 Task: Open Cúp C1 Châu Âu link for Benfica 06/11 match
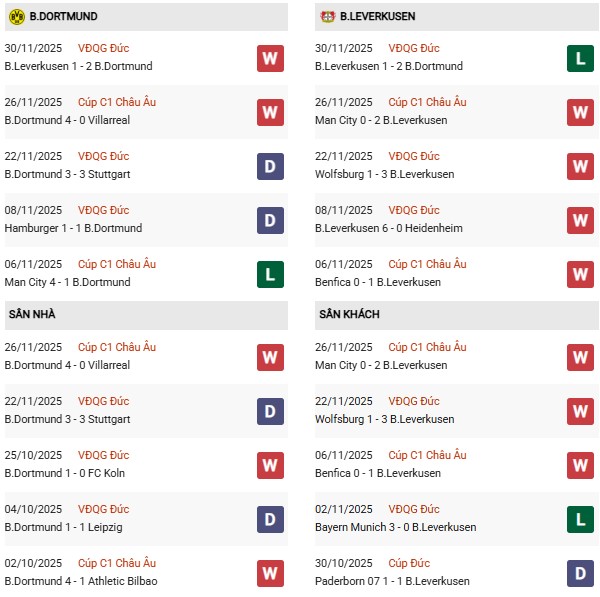coord(427,264)
